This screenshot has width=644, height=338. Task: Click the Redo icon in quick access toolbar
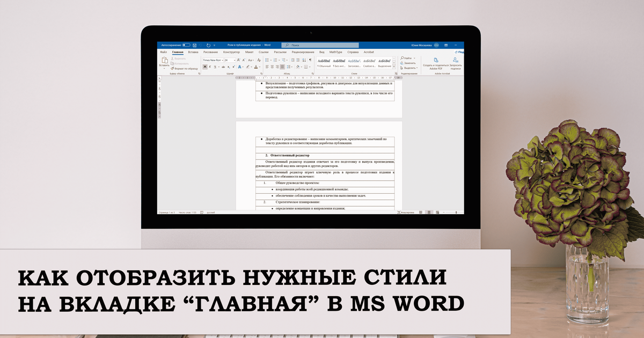click(208, 45)
